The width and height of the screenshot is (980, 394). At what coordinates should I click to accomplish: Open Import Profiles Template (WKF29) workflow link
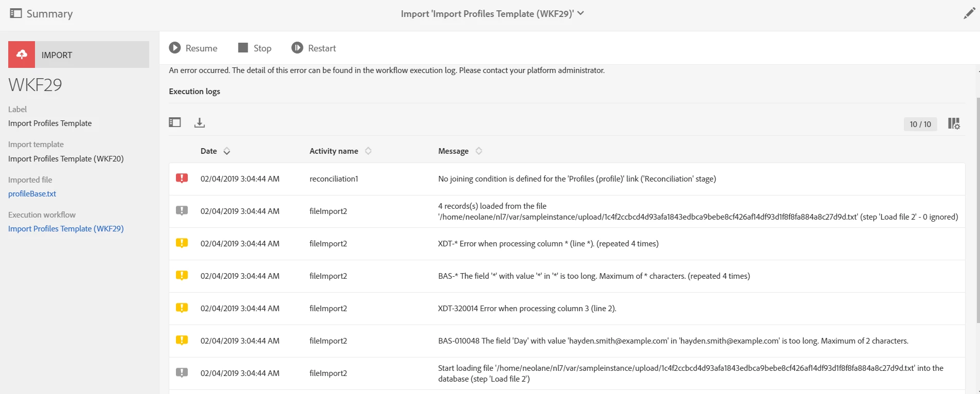(x=66, y=229)
